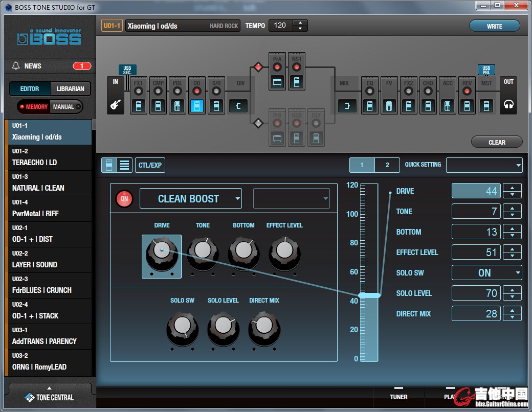Click the BOTTOM value field showing 13
The width and height of the screenshot is (532, 412).
(x=476, y=232)
